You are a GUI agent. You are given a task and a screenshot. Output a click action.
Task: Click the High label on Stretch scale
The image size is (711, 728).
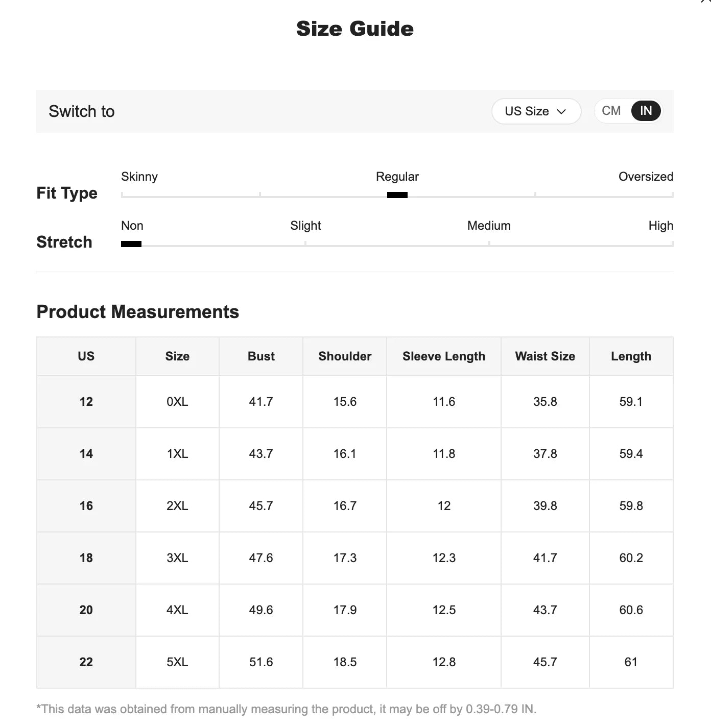pos(660,225)
